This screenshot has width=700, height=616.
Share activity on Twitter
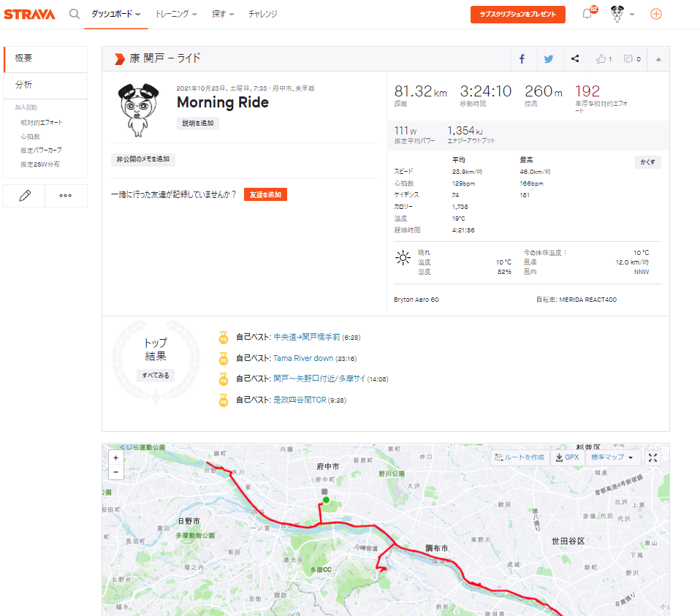click(549, 59)
